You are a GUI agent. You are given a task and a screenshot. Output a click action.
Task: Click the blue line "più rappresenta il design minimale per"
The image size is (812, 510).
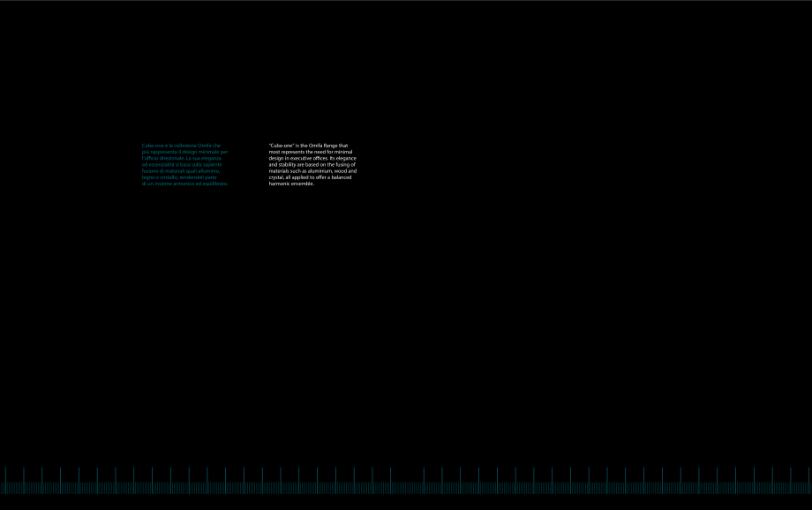coord(184,151)
